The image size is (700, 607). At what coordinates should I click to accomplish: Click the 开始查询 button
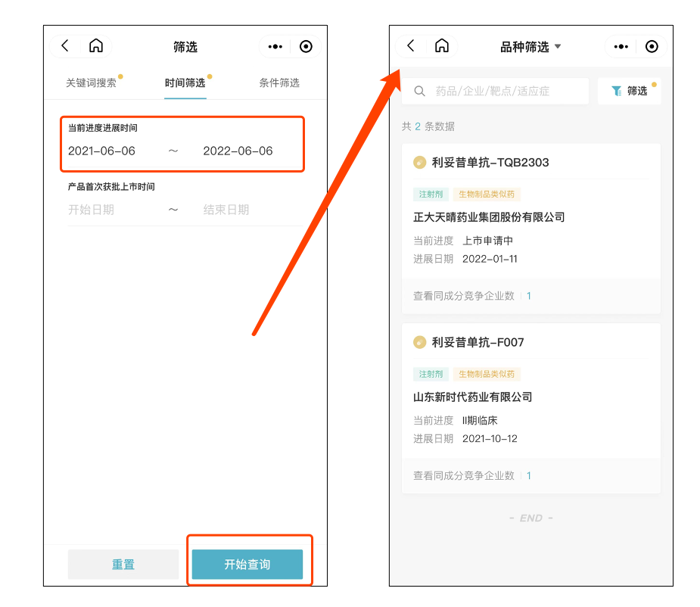click(x=247, y=565)
